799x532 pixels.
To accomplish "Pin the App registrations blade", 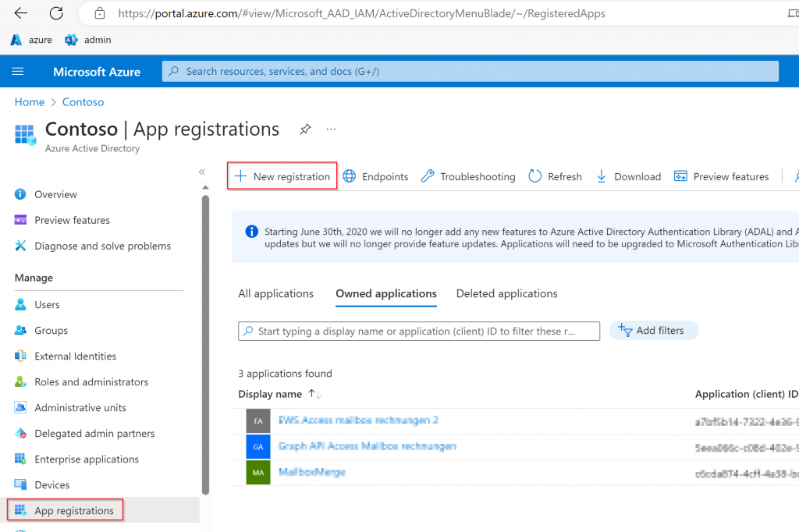I will (305, 129).
